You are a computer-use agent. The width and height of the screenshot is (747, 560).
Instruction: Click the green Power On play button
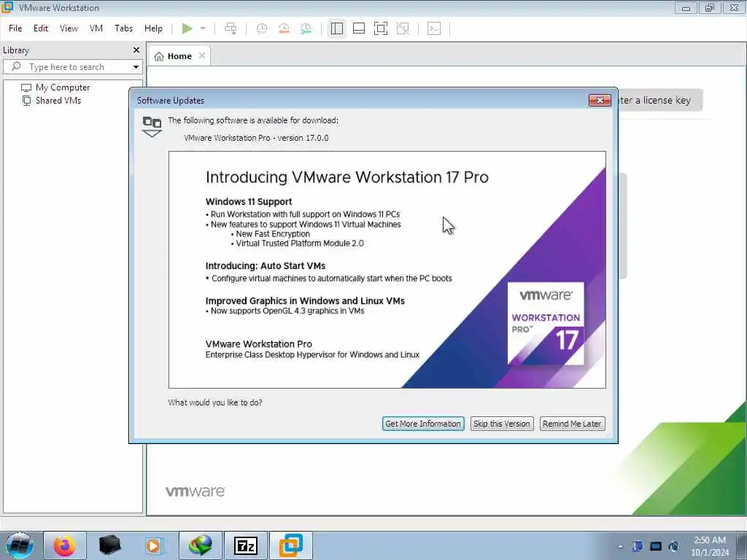point(187,28)
